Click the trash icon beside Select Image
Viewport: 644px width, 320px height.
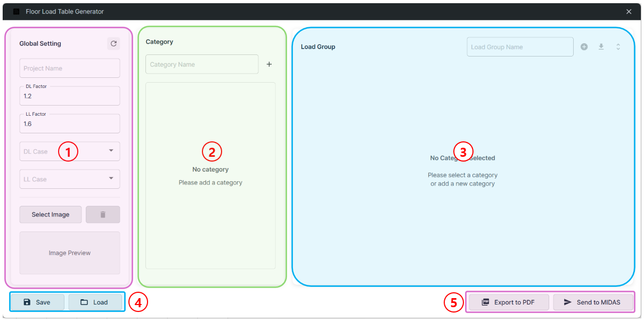point(103,214)
